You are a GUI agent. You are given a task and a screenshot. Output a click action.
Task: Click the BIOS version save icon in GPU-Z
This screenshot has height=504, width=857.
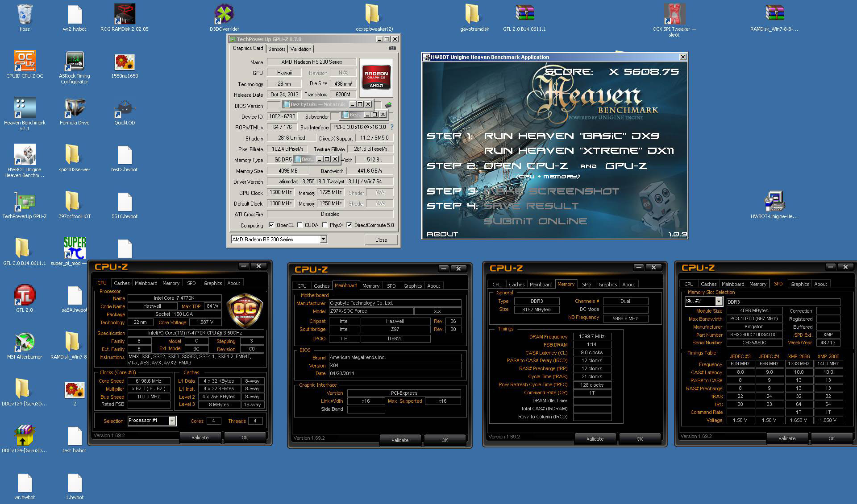point(388,105)
